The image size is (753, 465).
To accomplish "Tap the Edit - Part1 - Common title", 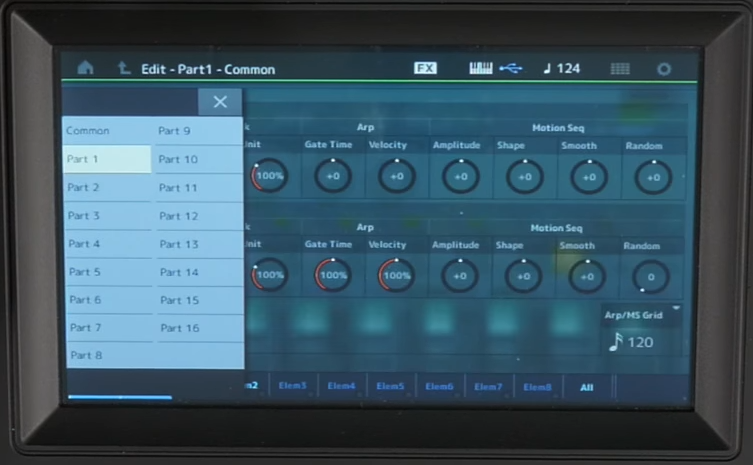I will point(208,70).
